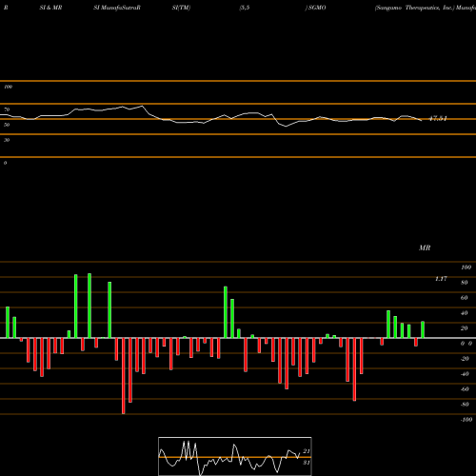Click the '21' label in bottom mini chart
Viewport: 476px width, 476px height.
[x=307, y=451]
